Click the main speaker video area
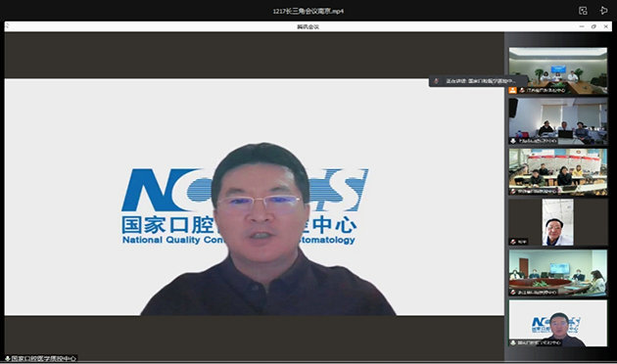 pos(255,197)
